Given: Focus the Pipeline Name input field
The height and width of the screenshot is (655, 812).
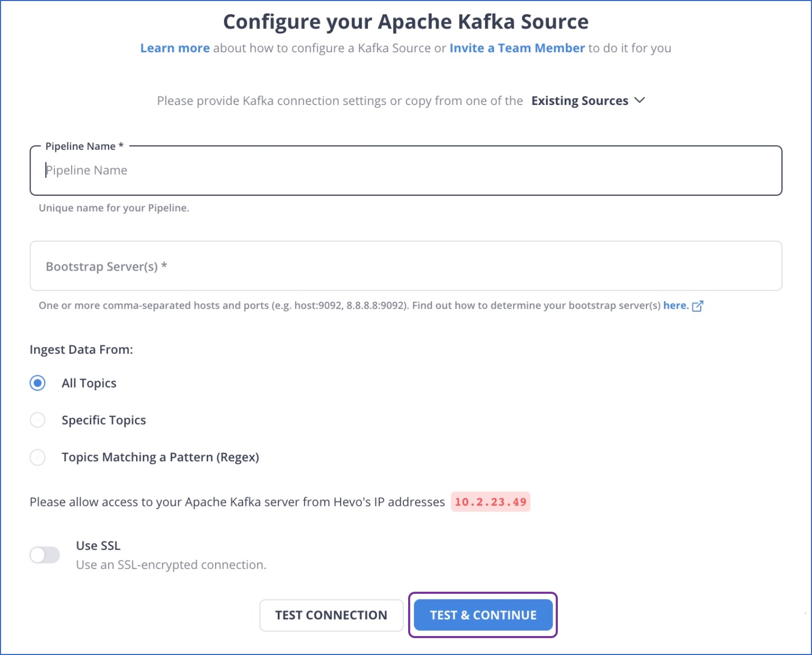Looking at the screenshot, I should click(406, 170).
